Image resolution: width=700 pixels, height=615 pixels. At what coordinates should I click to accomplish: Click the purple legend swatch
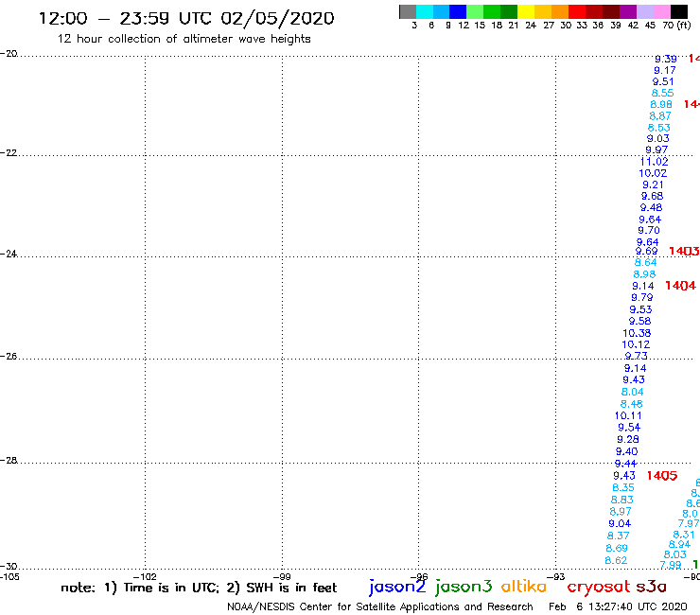tap(628, 12)
